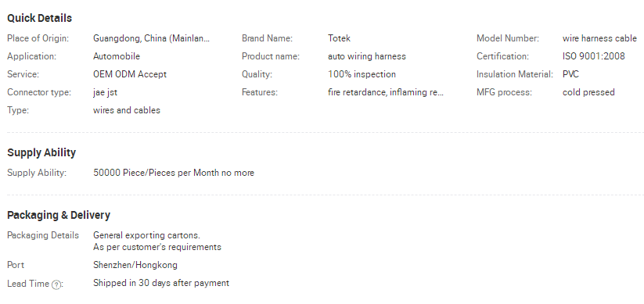Click the ISO 9001:2008 certification value

(593, 56)
